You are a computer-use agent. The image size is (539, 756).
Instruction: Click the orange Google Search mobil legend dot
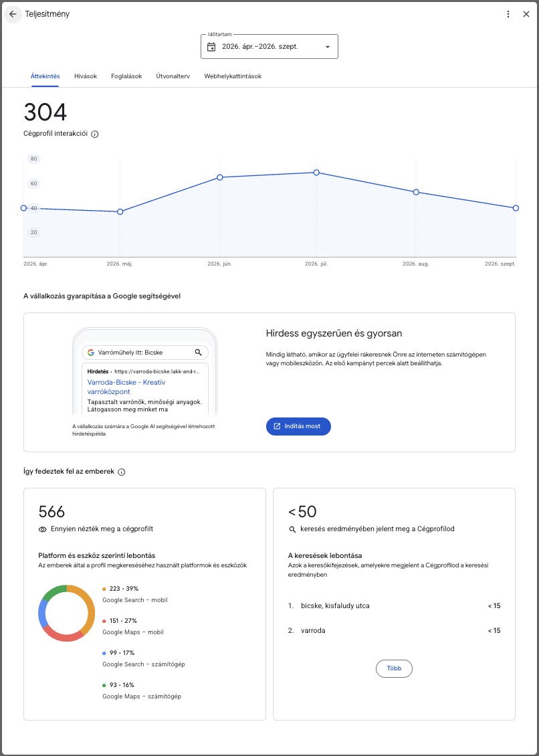pyautogui.click(x=104, y=589)
